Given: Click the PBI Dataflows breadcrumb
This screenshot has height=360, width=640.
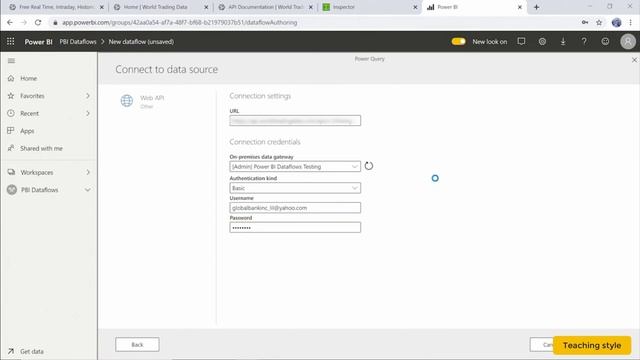Looking at the screenshot, I should tap(78, 42).
